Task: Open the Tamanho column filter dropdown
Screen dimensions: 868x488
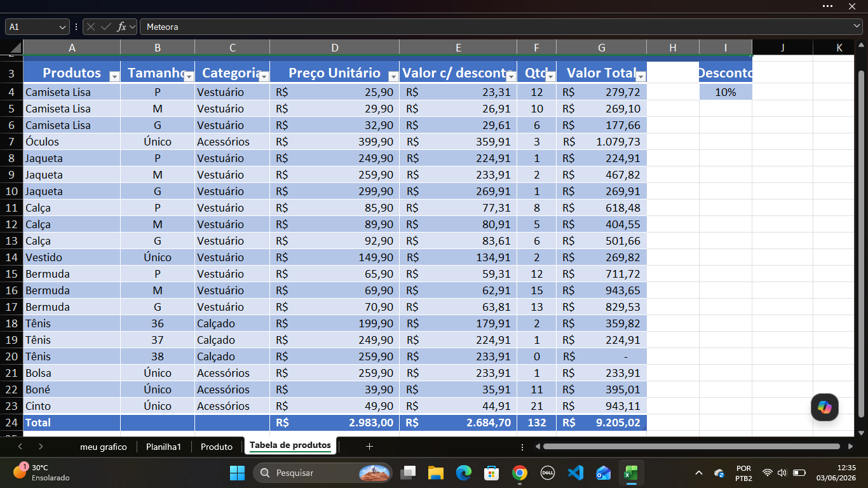Action: click(189, 76)
